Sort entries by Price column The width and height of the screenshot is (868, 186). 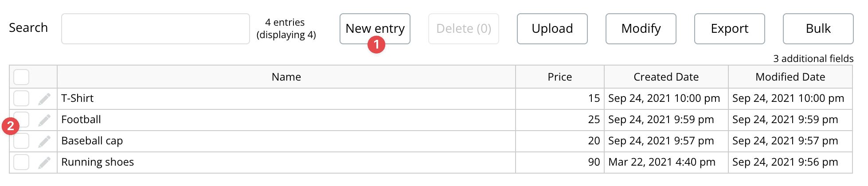(x=560, y=77)
